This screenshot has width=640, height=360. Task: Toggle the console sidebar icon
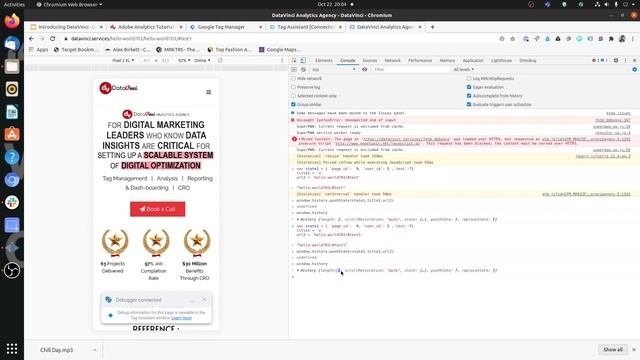click(x=294, y=69)
